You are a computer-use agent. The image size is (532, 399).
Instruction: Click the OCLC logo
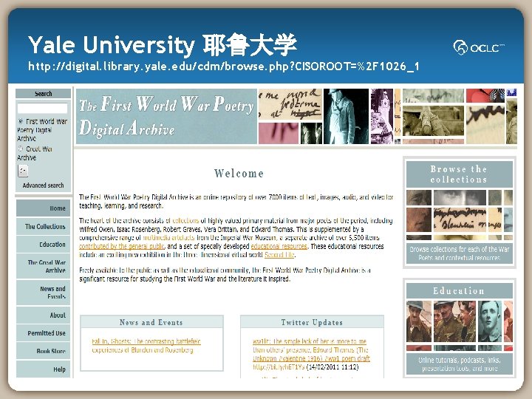479,47
